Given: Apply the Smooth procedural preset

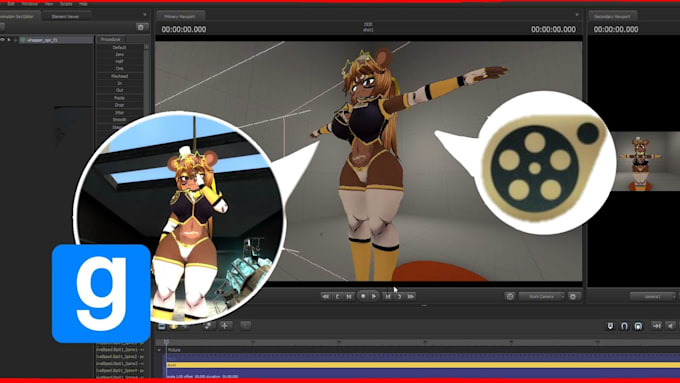Looking at the screenshot, I should pos(119,120).
